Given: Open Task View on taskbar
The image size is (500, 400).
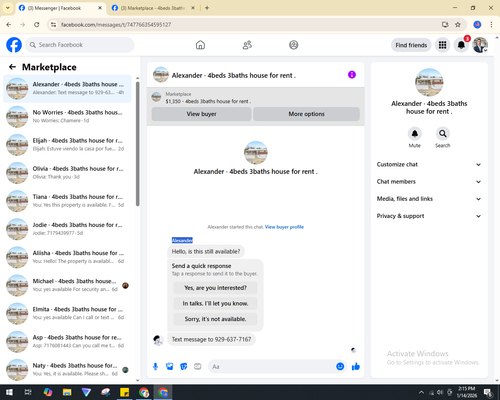Looking at the screenshot, I should tap(28, 392).
